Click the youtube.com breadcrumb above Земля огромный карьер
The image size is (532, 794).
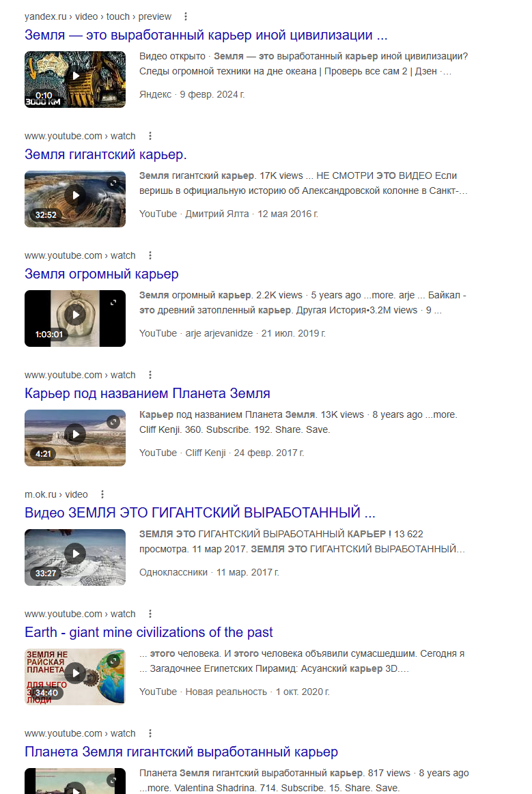pyautogui.click(x=80, y=256)
